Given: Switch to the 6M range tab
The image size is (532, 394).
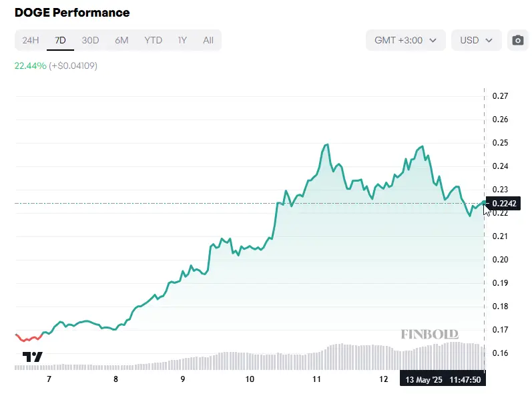Looking at the screenshot, I should pyautogui.click(x=121, y=40).
